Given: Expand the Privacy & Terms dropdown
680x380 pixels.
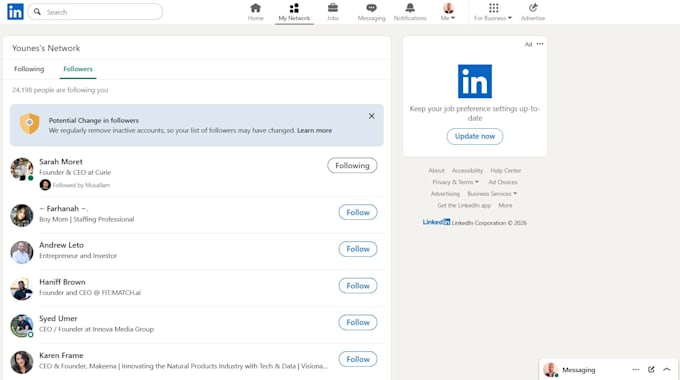Looking at the screenshot, I should coord(455,182).
